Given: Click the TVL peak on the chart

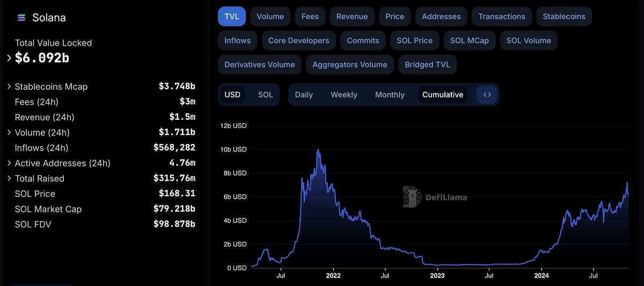Looking at the screenshot, I should point(318,150).
